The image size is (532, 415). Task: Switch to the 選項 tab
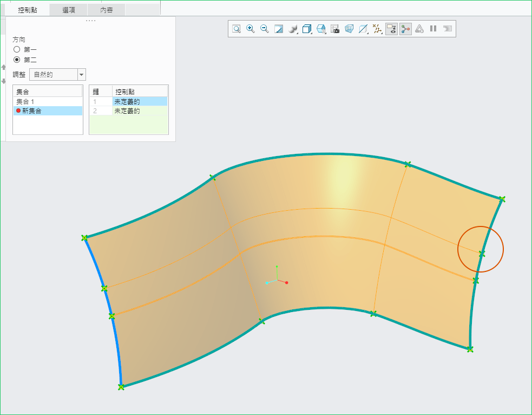coord(68,10)
